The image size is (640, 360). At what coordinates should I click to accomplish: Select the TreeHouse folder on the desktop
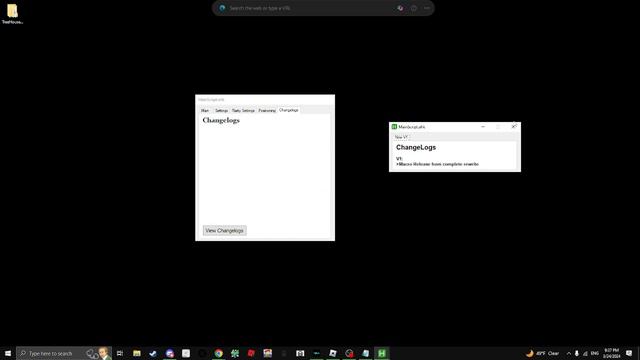coord(12,14)
